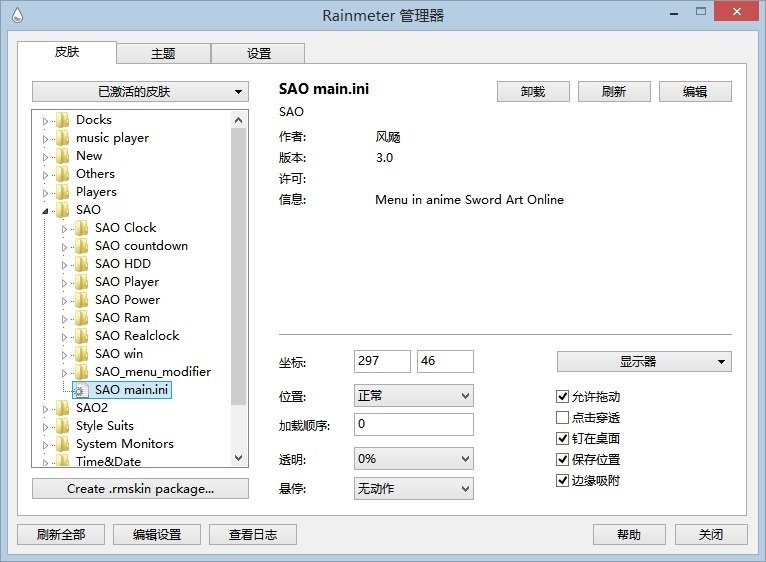This screenshot has height=562, width=766.
Task: Click the SAO_menu_modifier folder icon
Action: [x=82, y=372]
